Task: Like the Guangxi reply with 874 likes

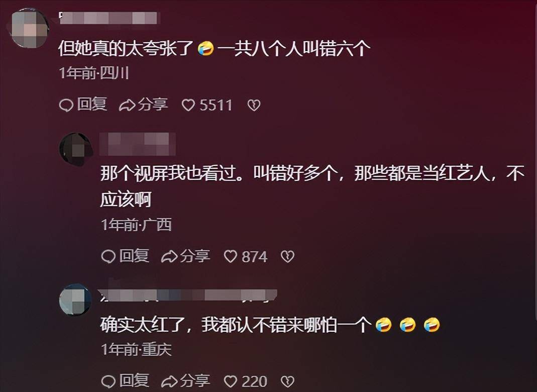Action: point(246,256)
